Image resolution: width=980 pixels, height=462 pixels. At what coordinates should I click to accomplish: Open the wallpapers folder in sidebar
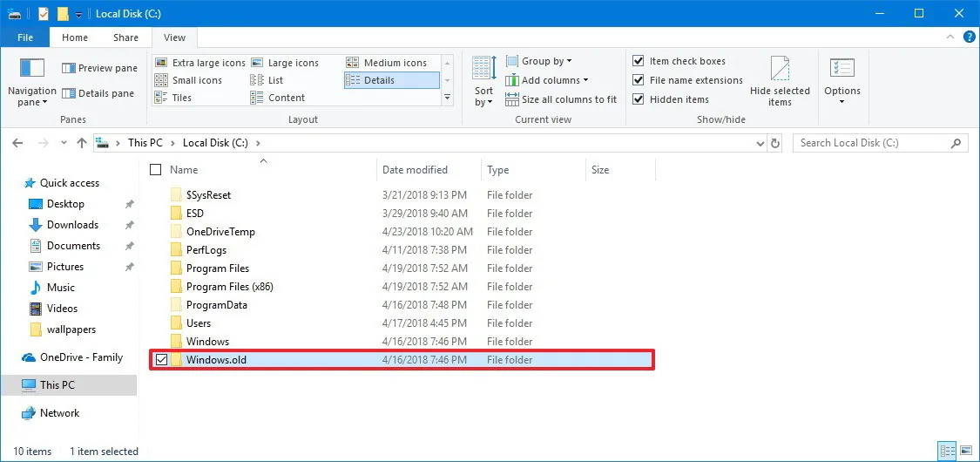[71, 329]
